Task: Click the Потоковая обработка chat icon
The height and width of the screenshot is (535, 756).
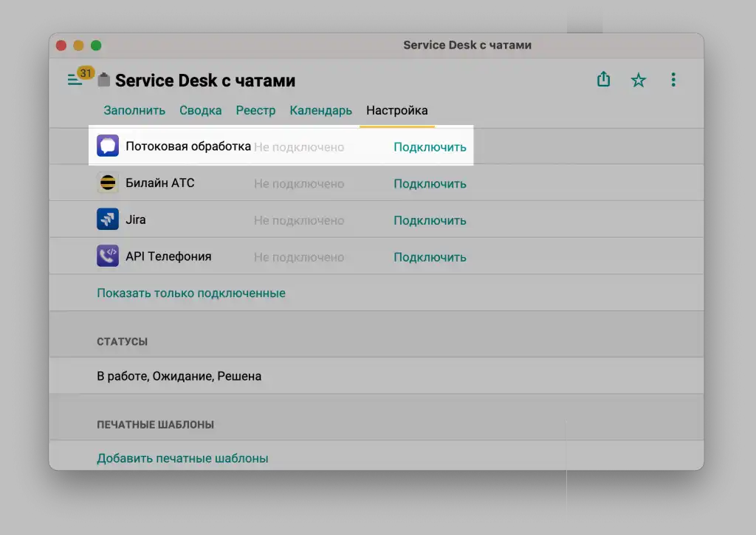Action: (108, 146)
